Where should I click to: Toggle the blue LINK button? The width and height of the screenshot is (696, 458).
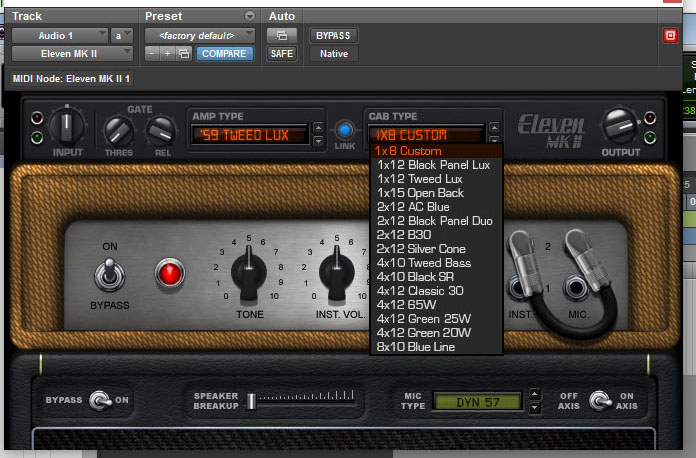pyautogui.click(x=344, y=130)
